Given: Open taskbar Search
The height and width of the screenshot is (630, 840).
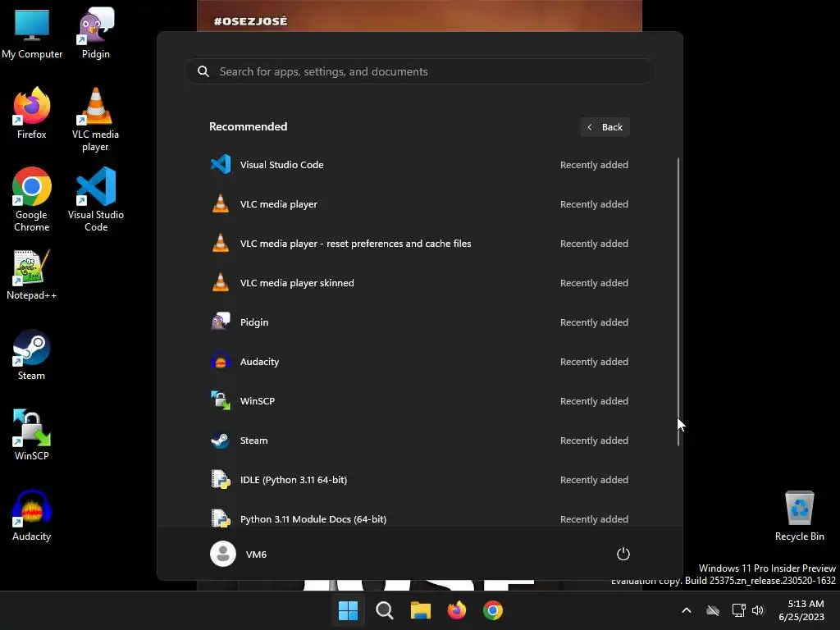Looking at the screenshot, I should click(385, 610).
